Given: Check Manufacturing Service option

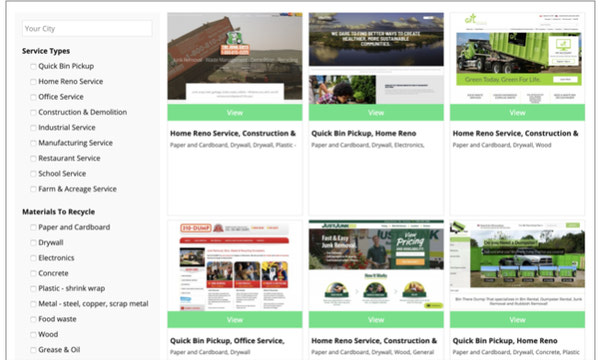Looking at the screenshot, I should 33,143.
